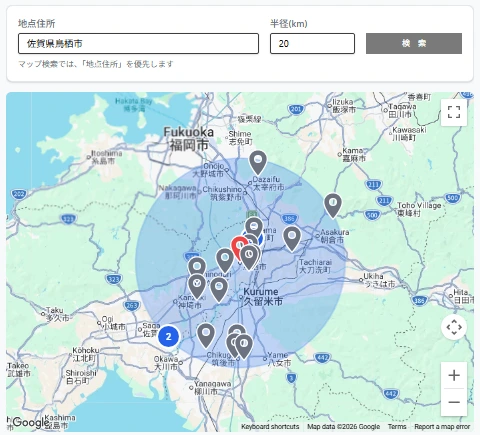The image size is (480, 435).
Task: Click the Yanagawa 柳川市 map label
Action: pos(212,388)
